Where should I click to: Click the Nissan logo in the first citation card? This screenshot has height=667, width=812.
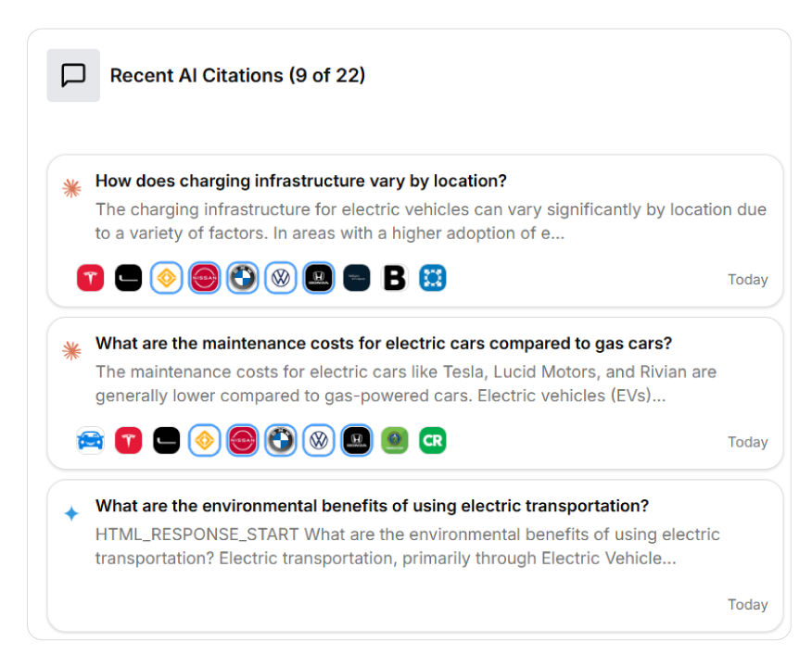pos(204,278)
